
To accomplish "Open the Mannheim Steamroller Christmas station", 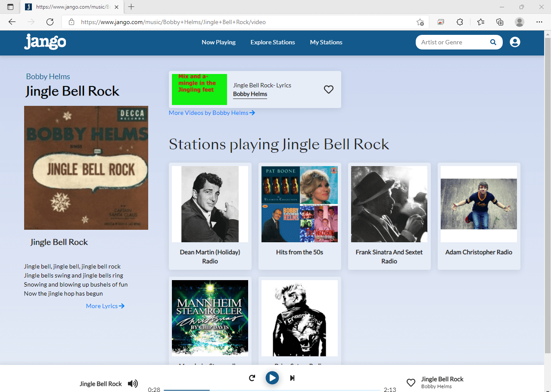I will click(210, 321).
